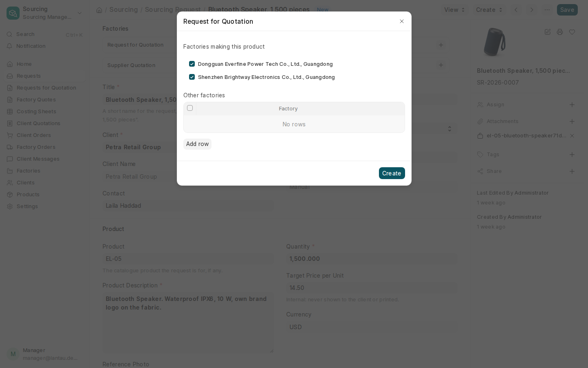Uncheck Shenzhen Brightway Electronics factory
The image size is (588, 368).
tap(192, 77)
